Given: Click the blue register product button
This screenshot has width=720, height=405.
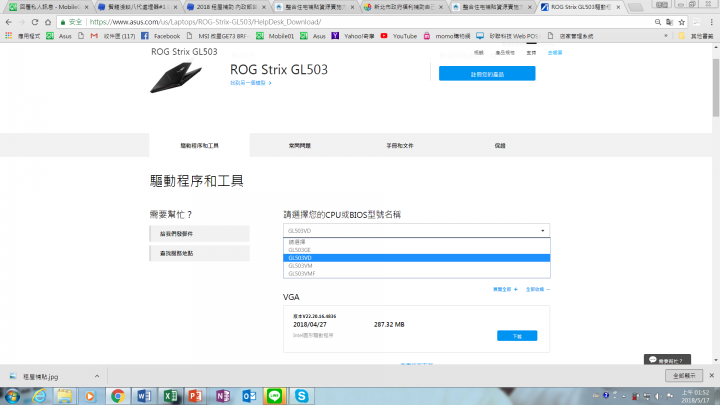Looking at the screenshot, I should coord(487,73).
